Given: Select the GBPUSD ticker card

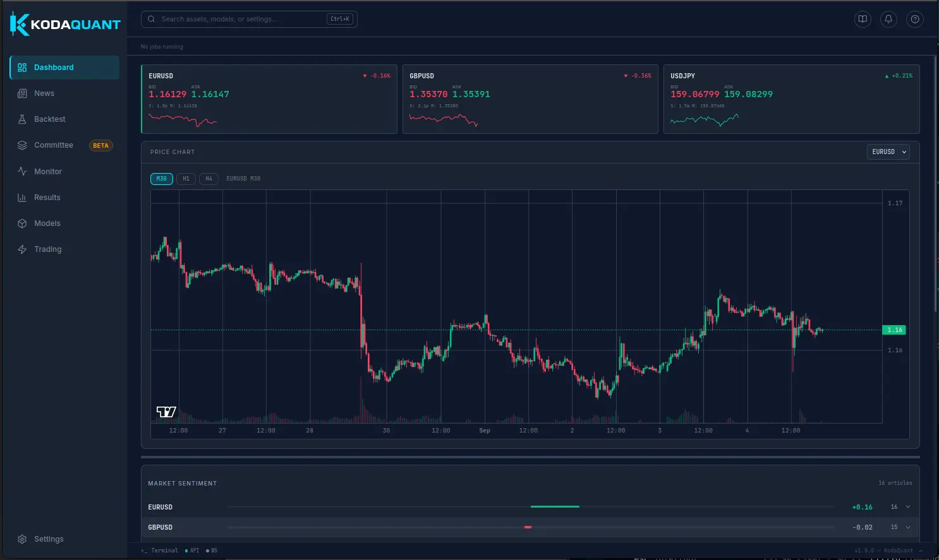Looking at the screenshot, I should click(x=530, y=99).
